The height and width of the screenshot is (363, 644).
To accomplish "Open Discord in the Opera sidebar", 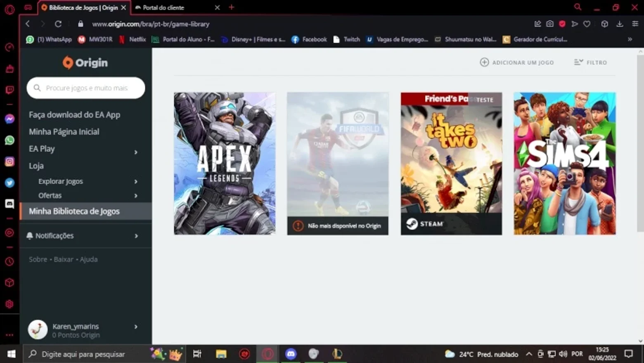I will pos(9,204).
